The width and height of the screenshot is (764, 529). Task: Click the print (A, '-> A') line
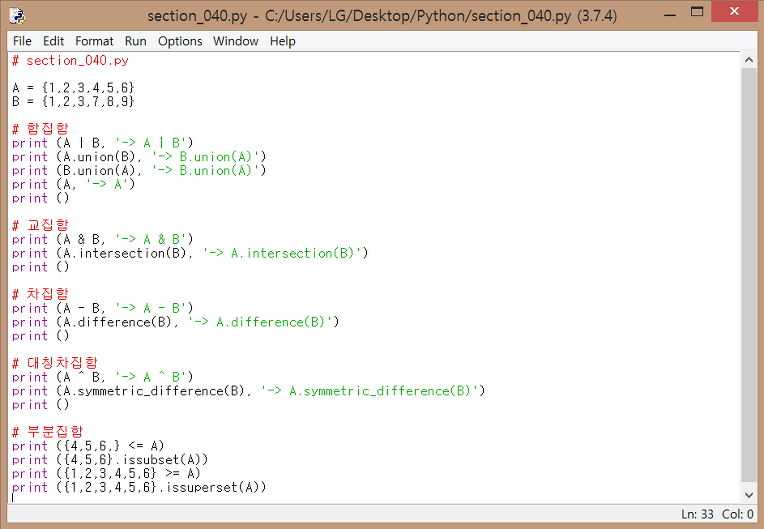74,184
